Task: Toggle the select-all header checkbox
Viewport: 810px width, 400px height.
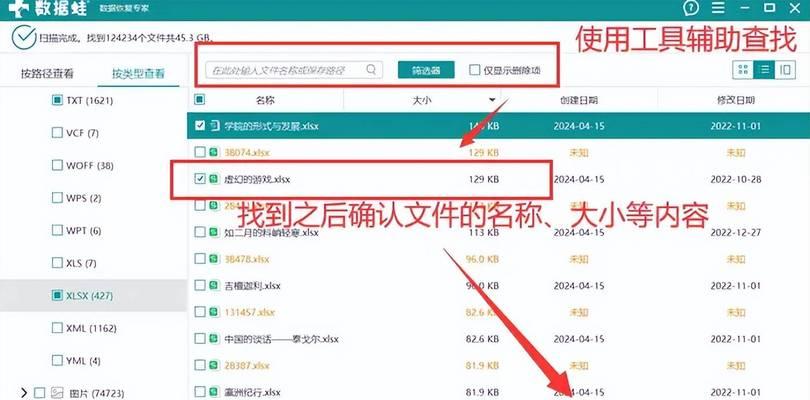Action: pos(199,100)
